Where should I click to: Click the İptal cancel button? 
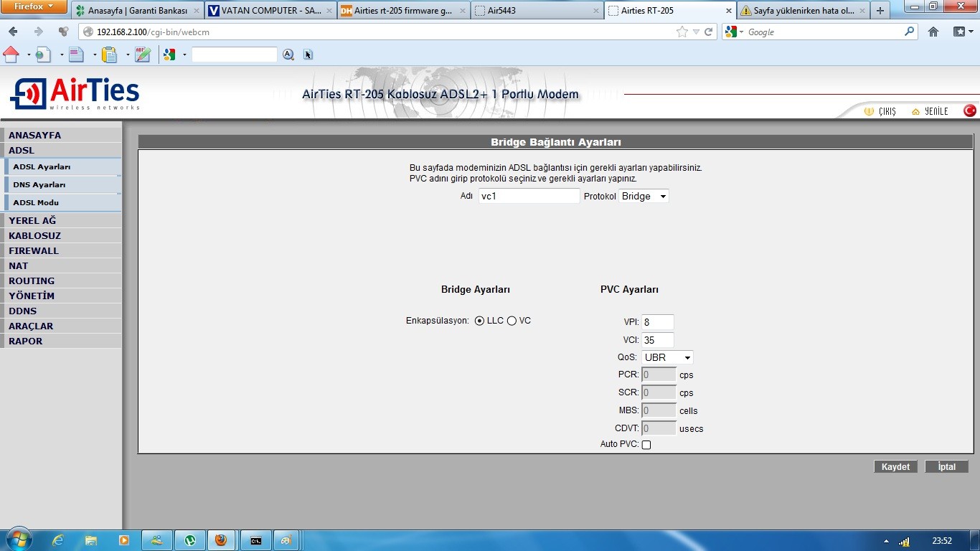point(947,467)
